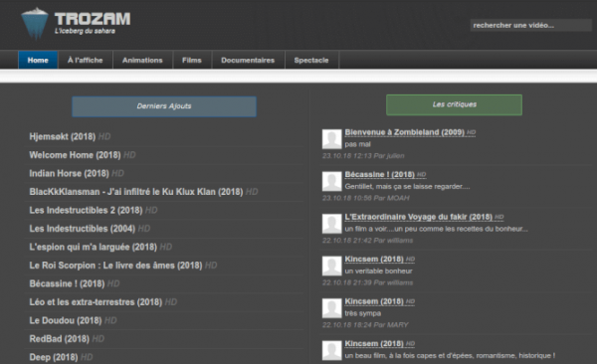The width and height of the screenshot is (597, 364).
Task: Click 'Gentillet, mais ça se laisse regarder' comment
Action: [407, 187]
